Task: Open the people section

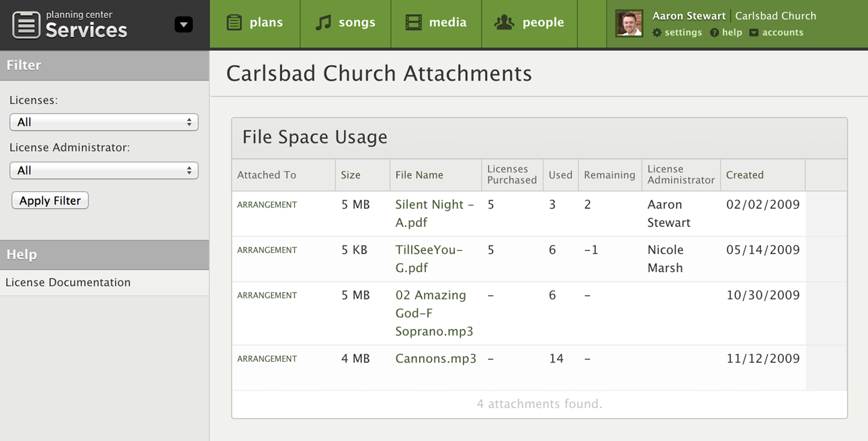Action: click(x=529, y=21)
